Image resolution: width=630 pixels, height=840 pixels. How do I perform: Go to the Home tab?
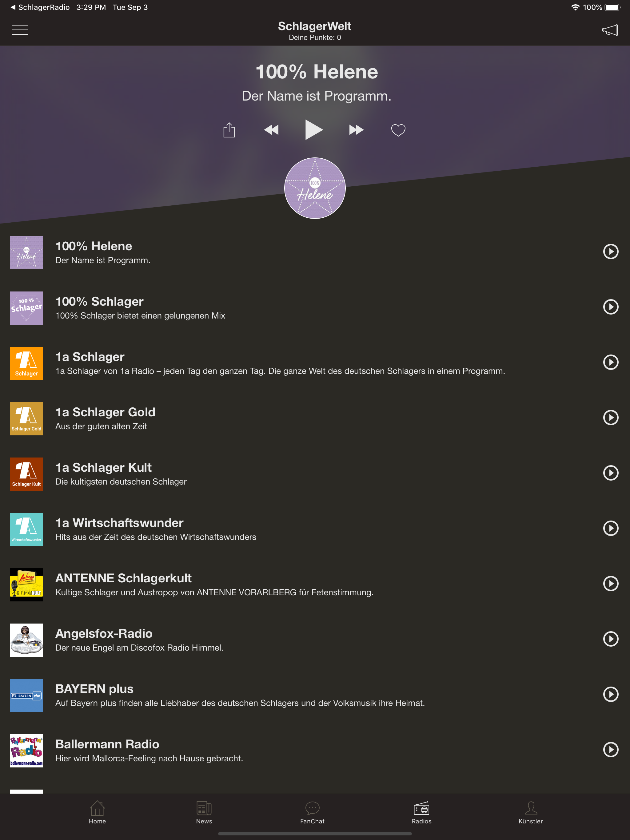coord(97,812)
